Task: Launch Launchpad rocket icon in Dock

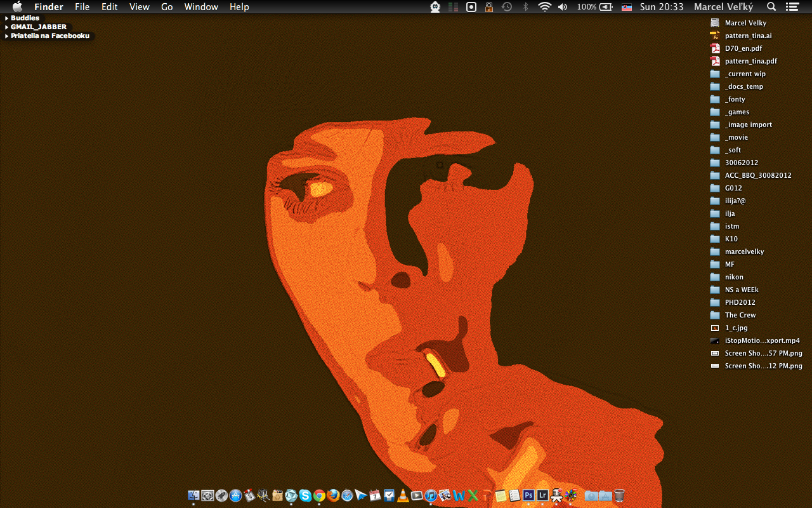Action: point(221,495)
